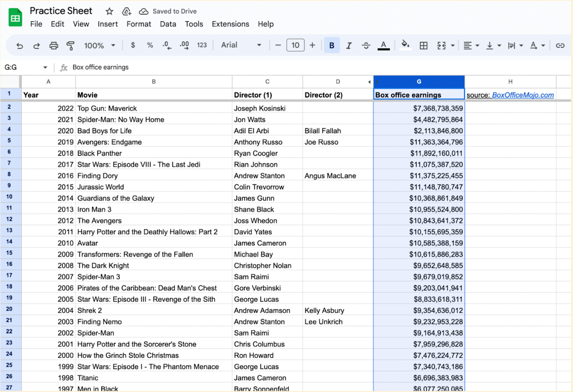This screenshot has width=573, height=392.
Task: Click the increase decimal places icon
Action: click(185, 45)
